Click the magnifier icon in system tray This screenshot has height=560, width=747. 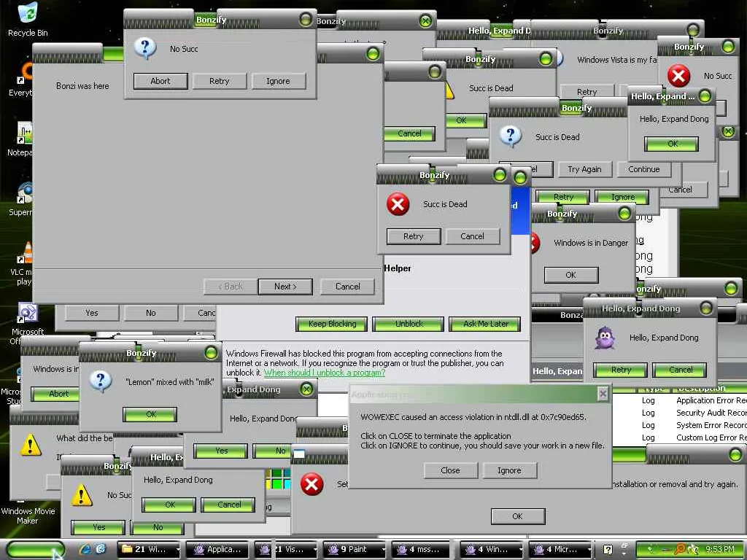(680, 550)
